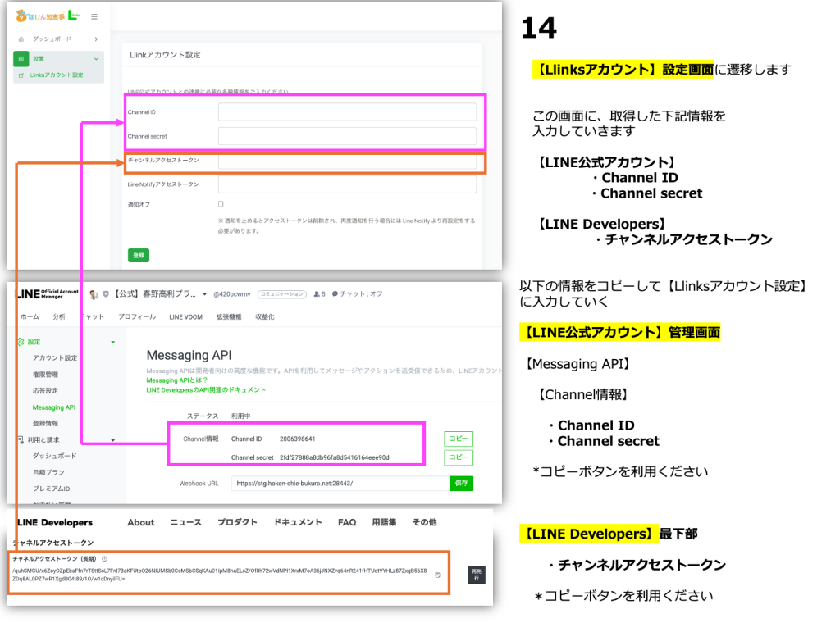Image resolution: width=840 pixels, height=623 pixels.
Task: Click the gear icon beside 設定 in LINE manager sidebar
Action: 21,342
